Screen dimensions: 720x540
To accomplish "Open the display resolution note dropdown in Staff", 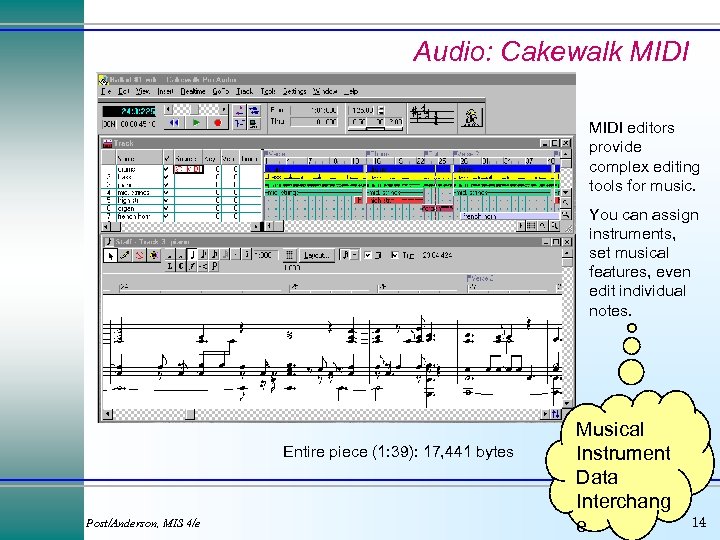I will [355, 255].
